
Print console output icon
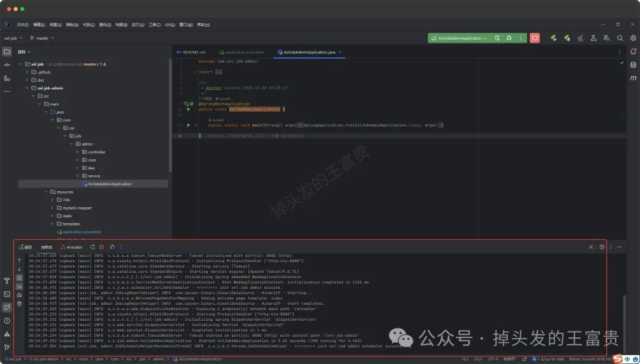tap(19, 295)
